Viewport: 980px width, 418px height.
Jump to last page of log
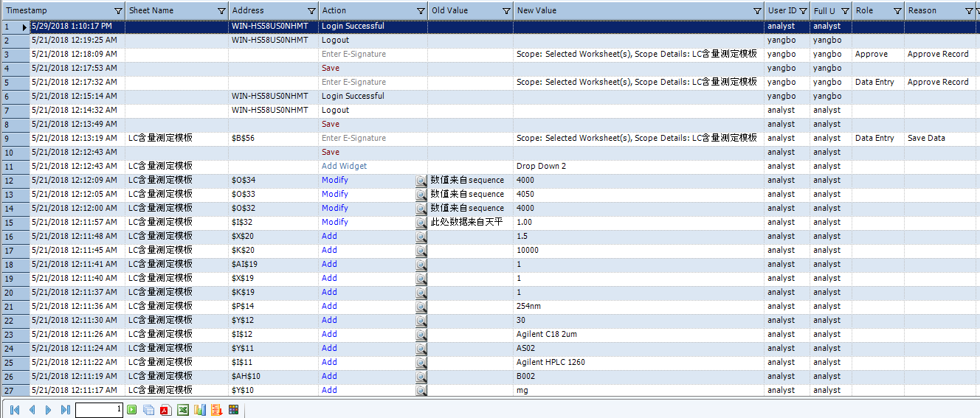(x=66, y=410)
